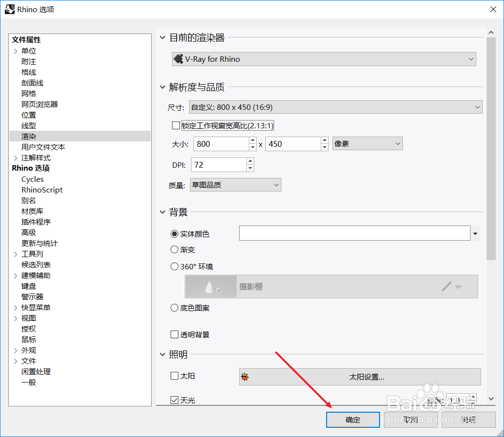Viewport: 504px width, 437px height.
Task: Click the 说明 help button
Action: 469,420
